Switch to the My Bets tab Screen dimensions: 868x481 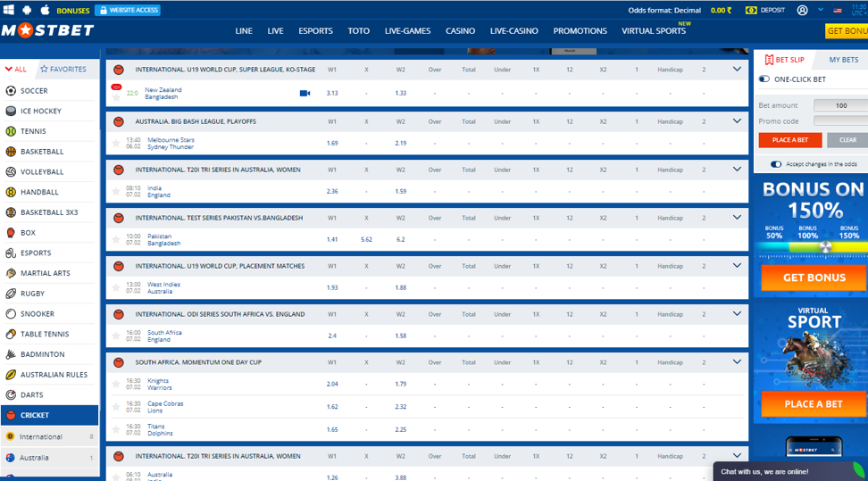[843, 60]
